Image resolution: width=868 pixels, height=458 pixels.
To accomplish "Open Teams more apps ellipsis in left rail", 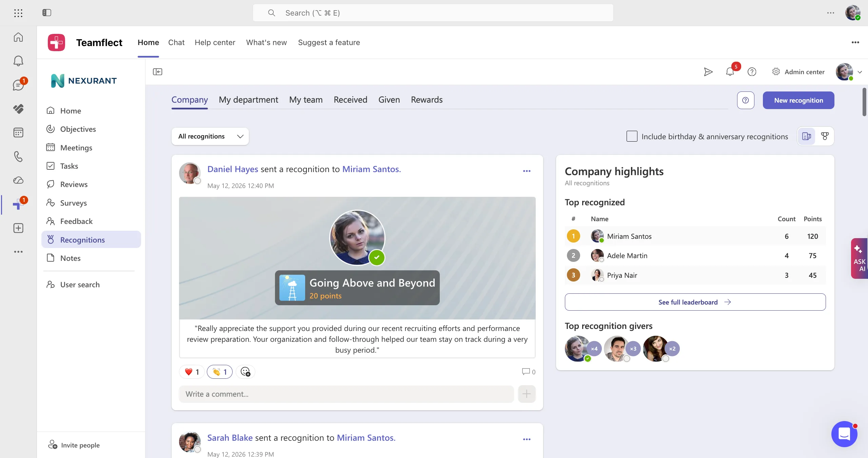I will tap(18, 252).
